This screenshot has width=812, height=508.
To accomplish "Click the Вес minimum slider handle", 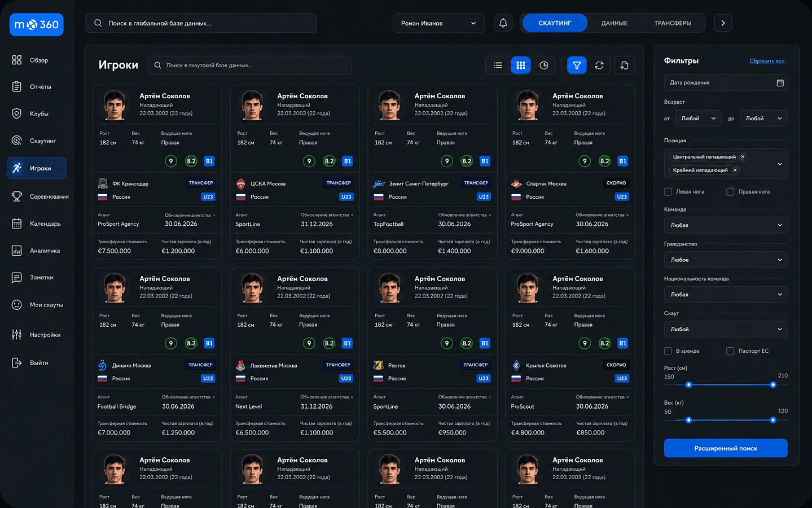I will tap(688, 420).
